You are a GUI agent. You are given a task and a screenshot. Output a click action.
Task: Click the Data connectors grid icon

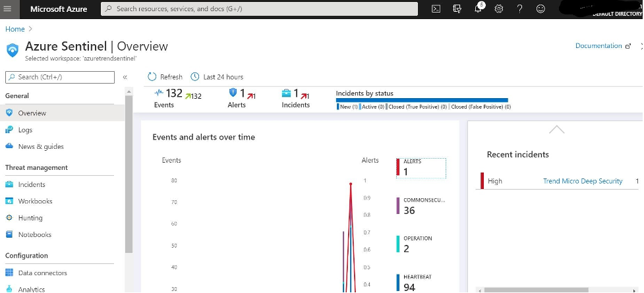(9, 273)
